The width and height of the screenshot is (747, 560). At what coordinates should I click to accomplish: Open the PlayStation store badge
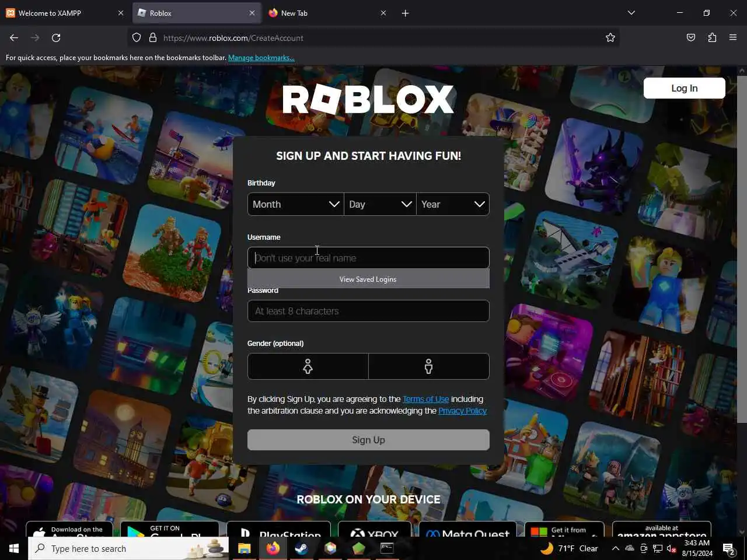[x=278, y=529]
